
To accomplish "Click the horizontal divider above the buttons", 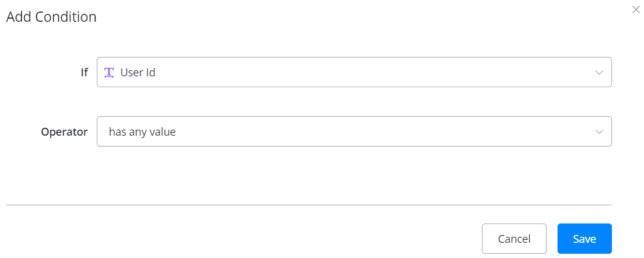I will [x=308, y=205].
